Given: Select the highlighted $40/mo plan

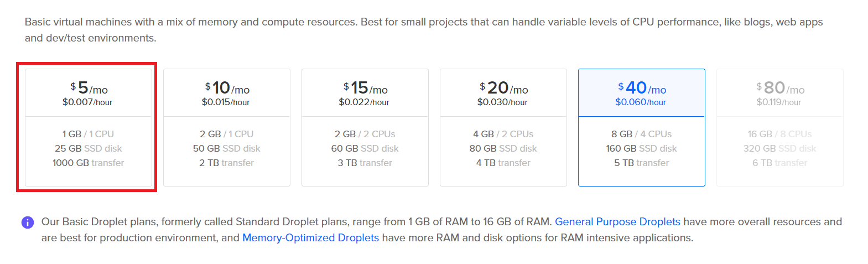Looking at the screenshot, I should [642, 127].
